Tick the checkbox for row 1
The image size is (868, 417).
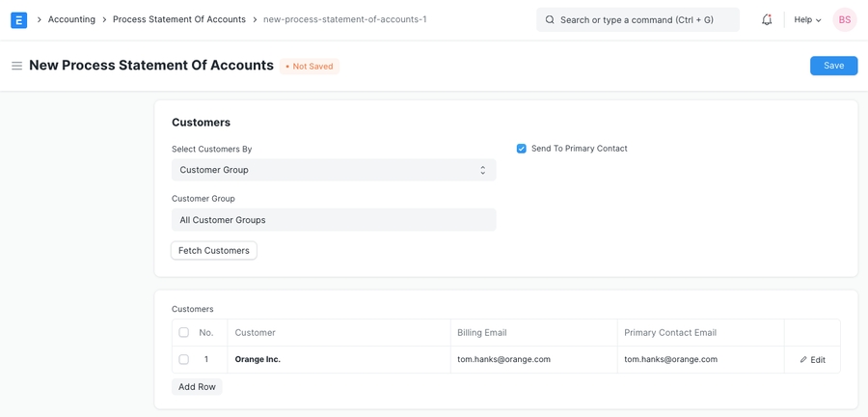[183, 360]
